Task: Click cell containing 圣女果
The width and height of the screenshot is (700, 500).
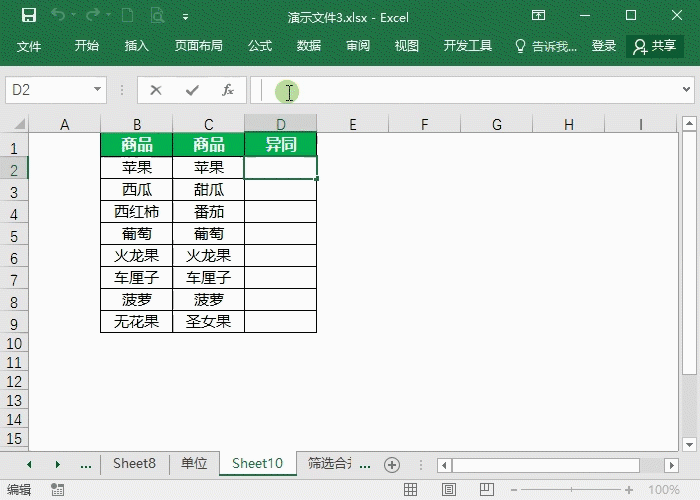Action: [208, 321]
